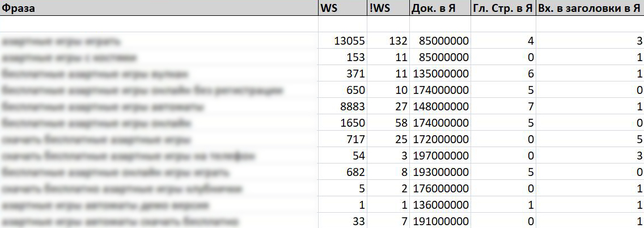Screen dimensions: 644x228
Task: Click the WS cell showing 54
Action: click(342, 156)
